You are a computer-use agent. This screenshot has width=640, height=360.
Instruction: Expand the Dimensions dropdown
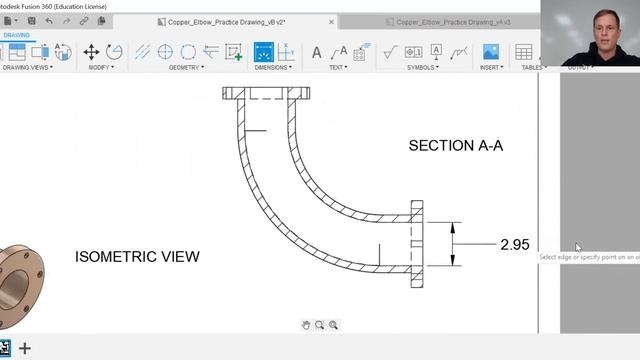(273, 67)
